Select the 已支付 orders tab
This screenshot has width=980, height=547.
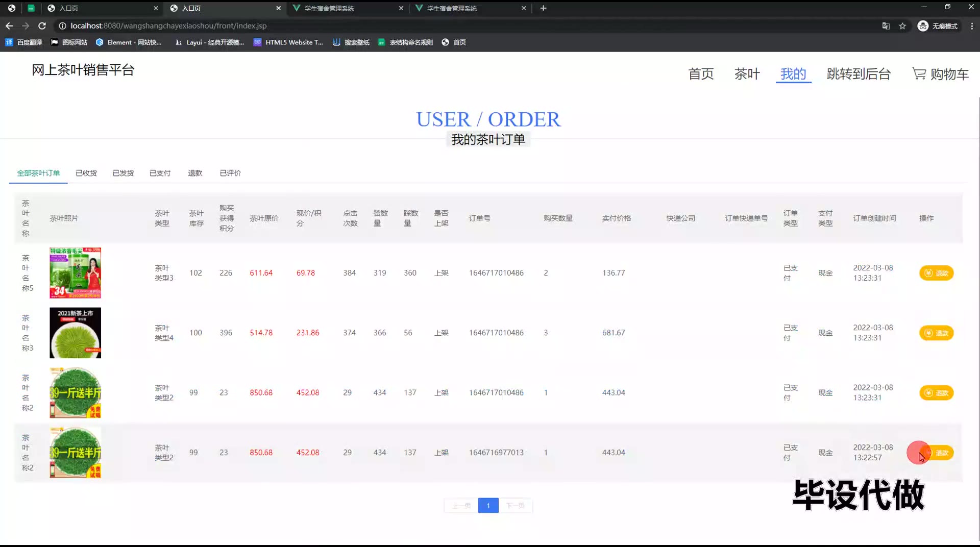[160, 173]
